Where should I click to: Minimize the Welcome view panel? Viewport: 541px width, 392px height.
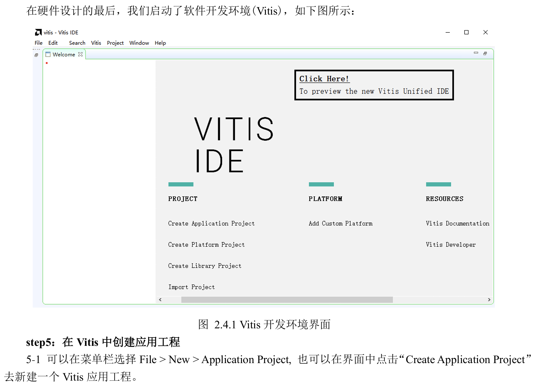coord(476,53)
